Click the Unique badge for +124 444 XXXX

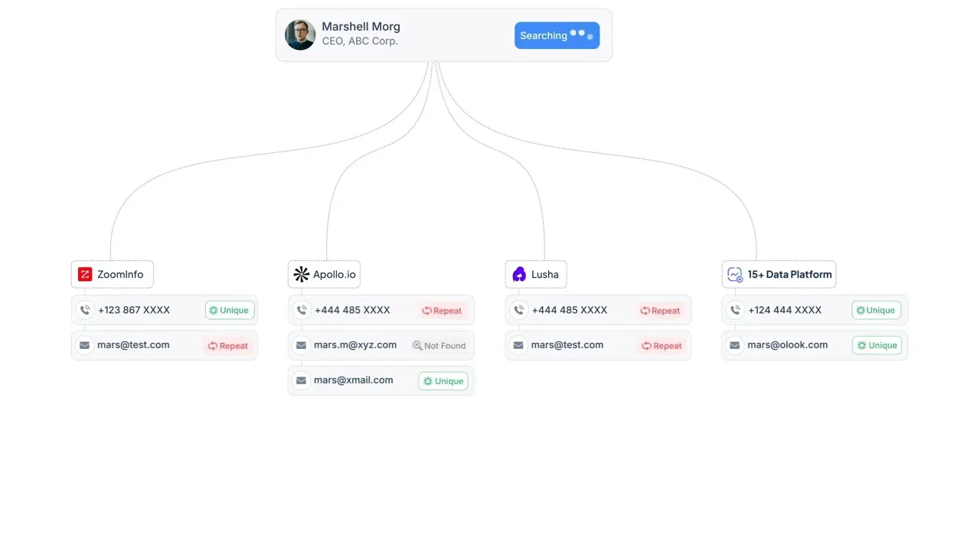click(x=876, y=310)
